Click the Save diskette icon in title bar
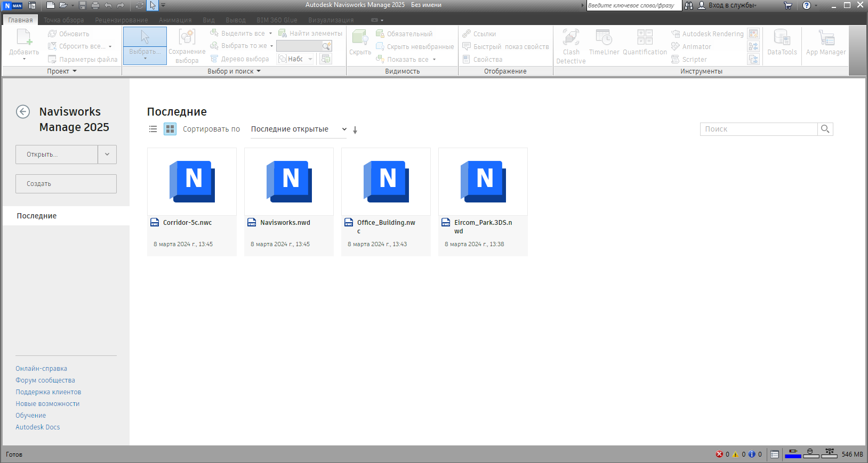 pyautogui.click(x=83, y=5)
